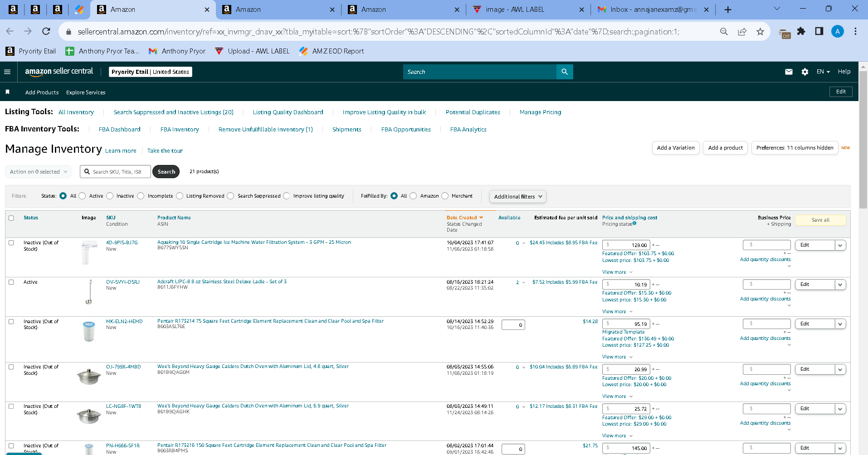Expand the Additional filters dropdown

[518, 197]
